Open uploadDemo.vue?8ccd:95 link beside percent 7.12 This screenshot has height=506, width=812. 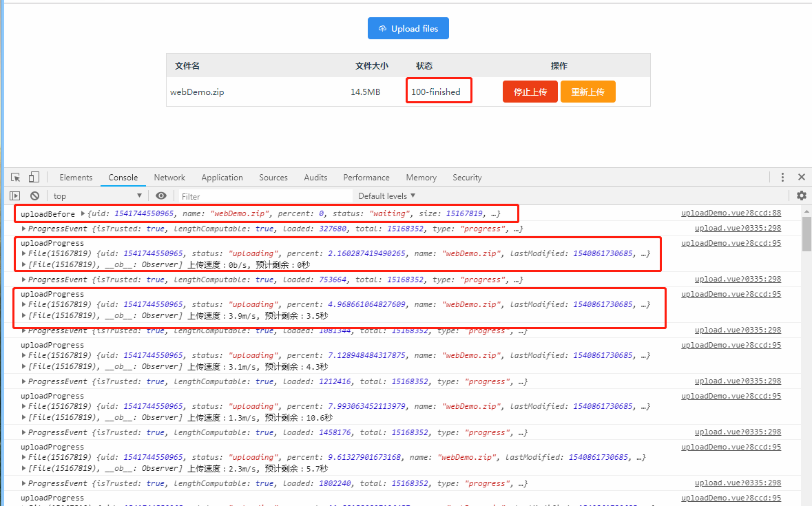[731, 345]
